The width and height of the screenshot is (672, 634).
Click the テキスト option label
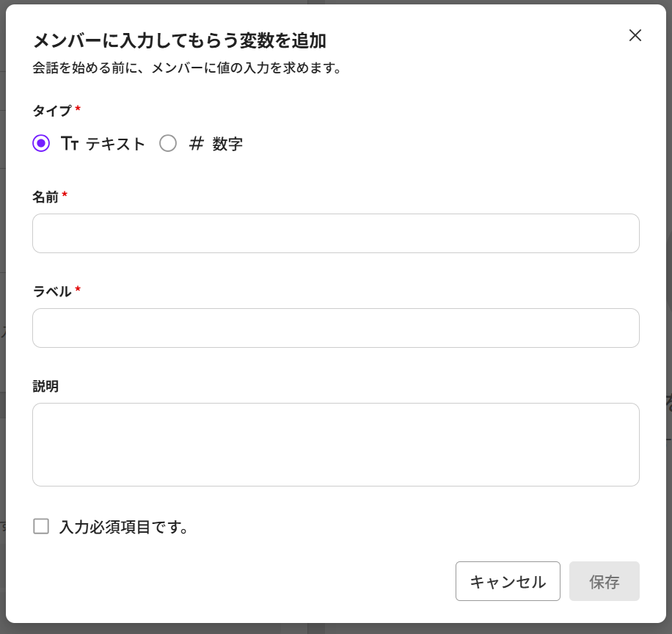[x=116, y=144]
